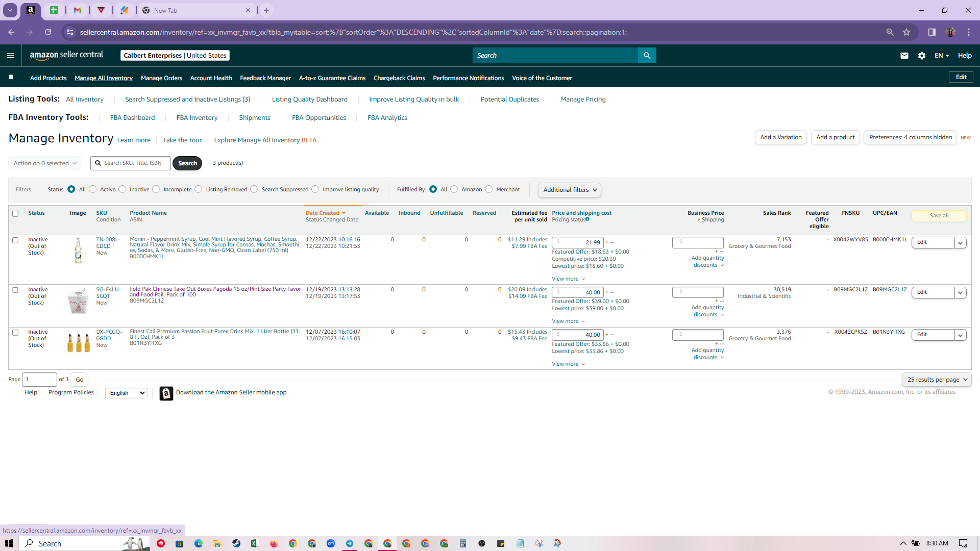Image resolution: width=980 pixels, height=551 pixels.
Task: Switch to the pinned Amazon tab
Action: click(31, 10)
